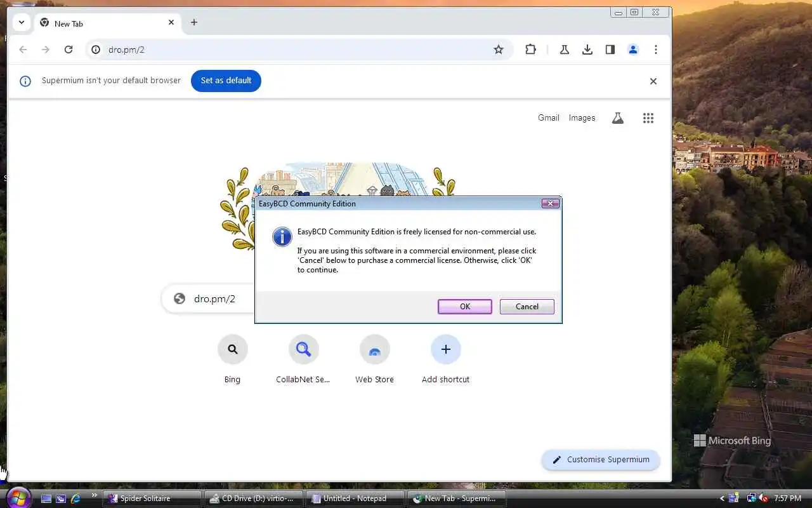
Task: Open the Extensions puzzle icon
Action: [531, 50]
